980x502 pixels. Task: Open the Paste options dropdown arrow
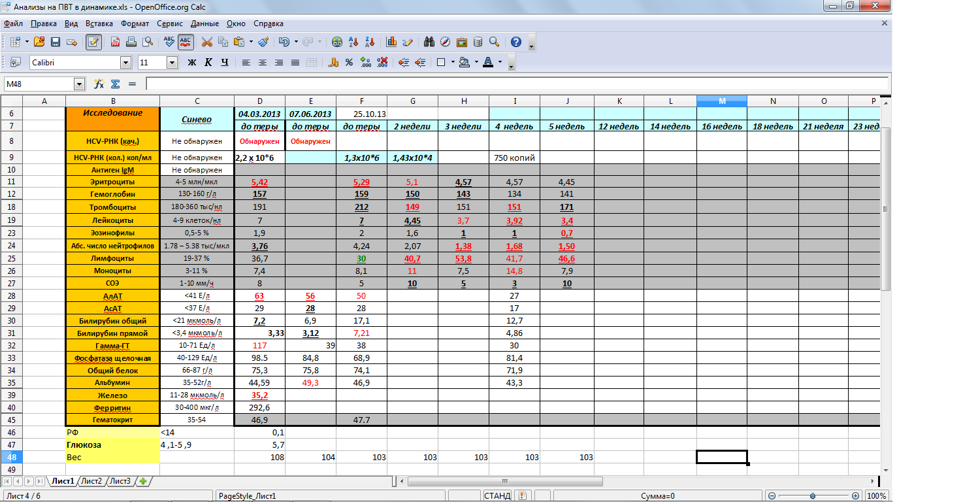point(251,42)
